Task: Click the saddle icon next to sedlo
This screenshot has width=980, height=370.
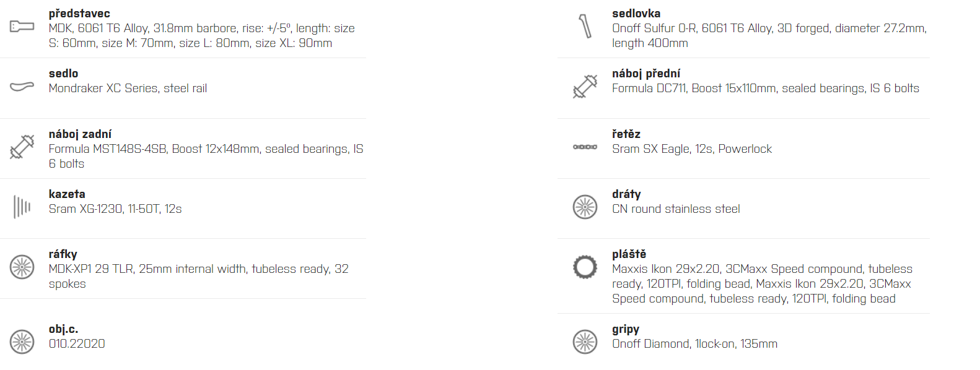Action: click(x=22, y=86)
